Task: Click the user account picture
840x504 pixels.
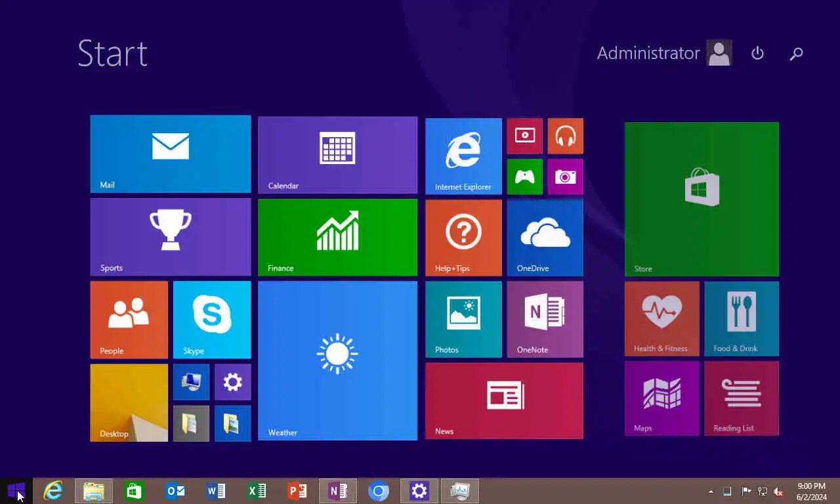Action: pos(719,53)
